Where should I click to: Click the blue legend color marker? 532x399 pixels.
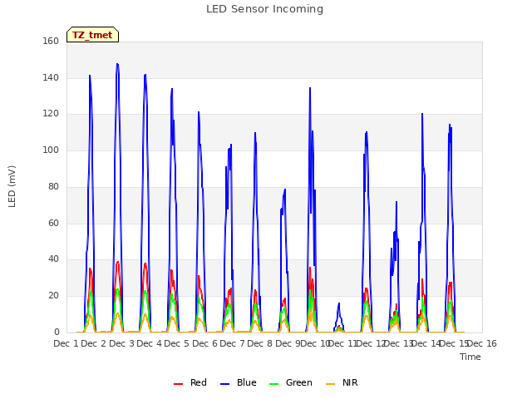point(224,384)
